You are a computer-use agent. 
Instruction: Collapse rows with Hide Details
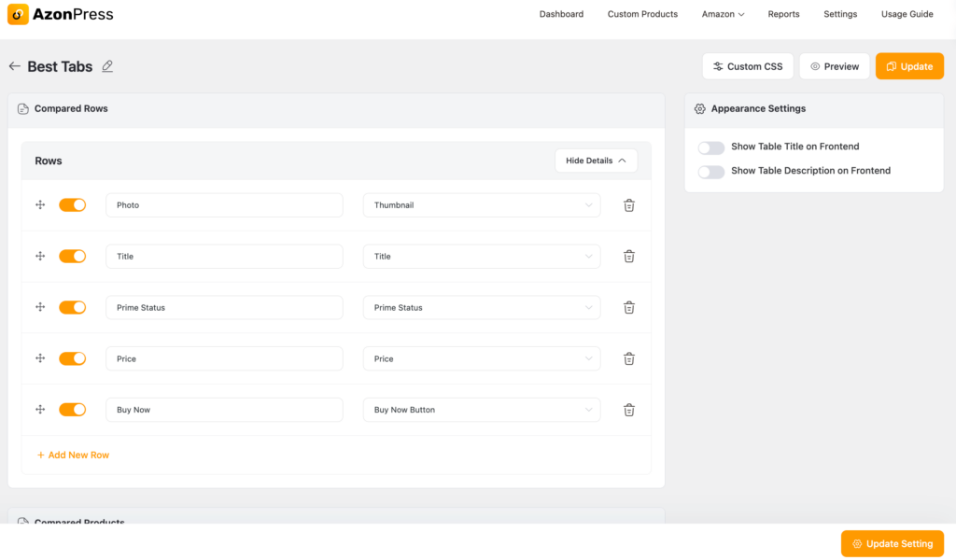click(596, 161)
